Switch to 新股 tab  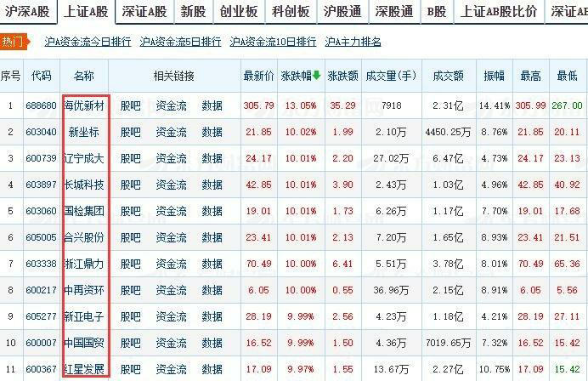[x=193, y=11]
